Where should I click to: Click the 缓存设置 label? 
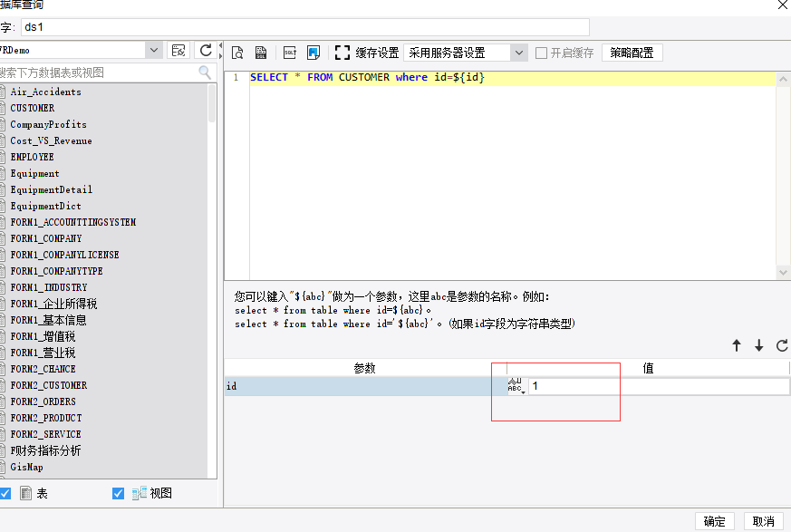(377, 53)
